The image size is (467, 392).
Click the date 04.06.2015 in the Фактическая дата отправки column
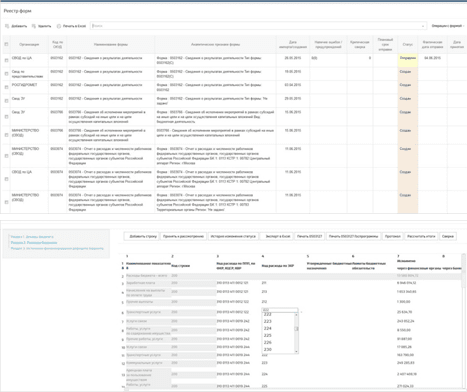pos(432,58)
